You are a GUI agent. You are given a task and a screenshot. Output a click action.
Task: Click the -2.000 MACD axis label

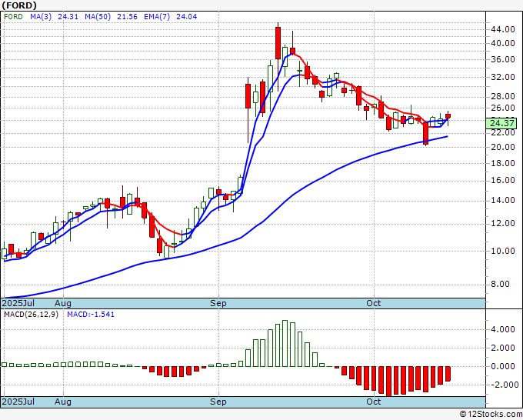502,385
